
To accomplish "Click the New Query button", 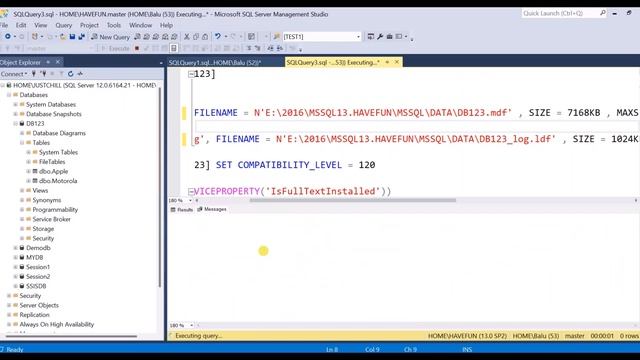I will tap(110, 37).
